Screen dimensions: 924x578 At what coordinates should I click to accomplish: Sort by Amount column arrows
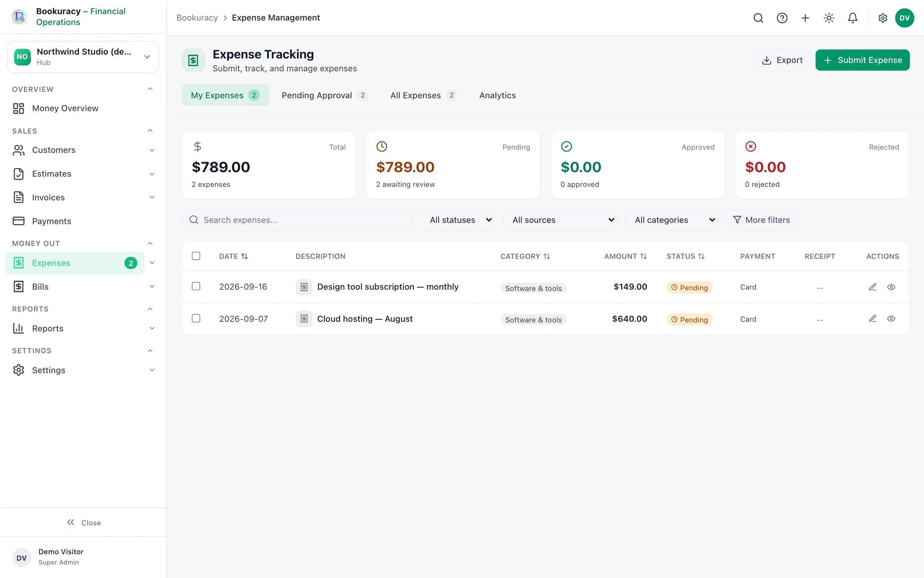pos(644,257)
